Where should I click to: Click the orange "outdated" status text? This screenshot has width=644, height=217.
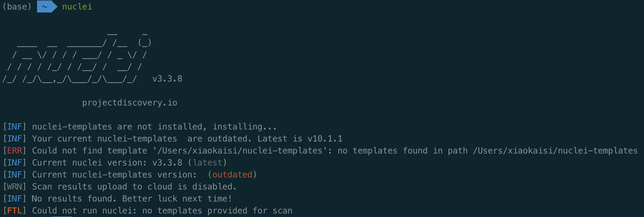(x=232, y=175)
